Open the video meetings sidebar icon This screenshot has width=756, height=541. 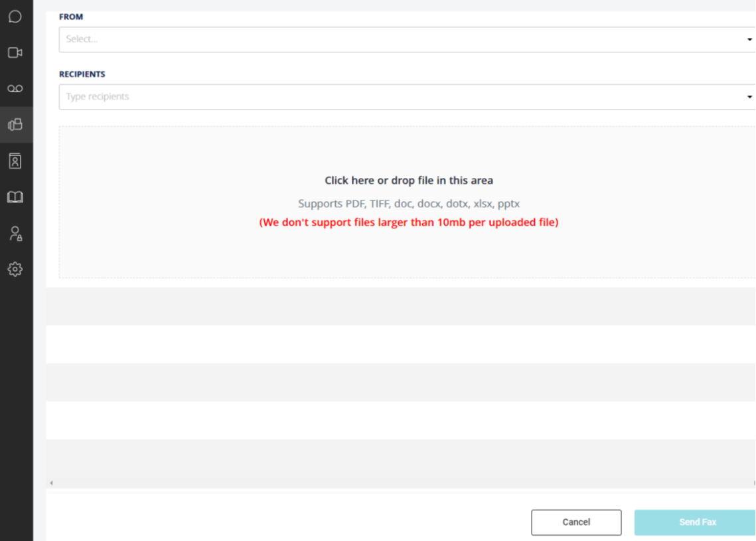click(x=15, y=52)
